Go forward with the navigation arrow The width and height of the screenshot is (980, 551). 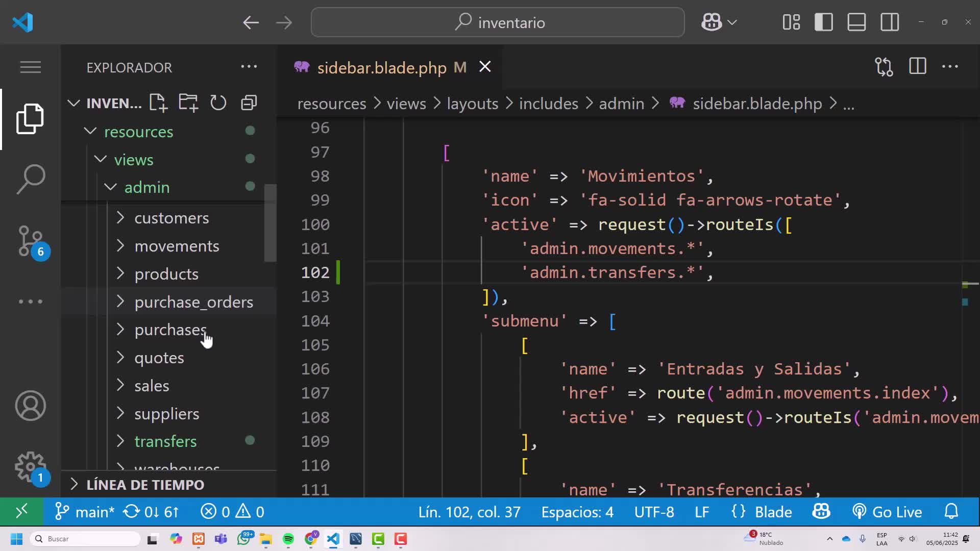[284, 22]
